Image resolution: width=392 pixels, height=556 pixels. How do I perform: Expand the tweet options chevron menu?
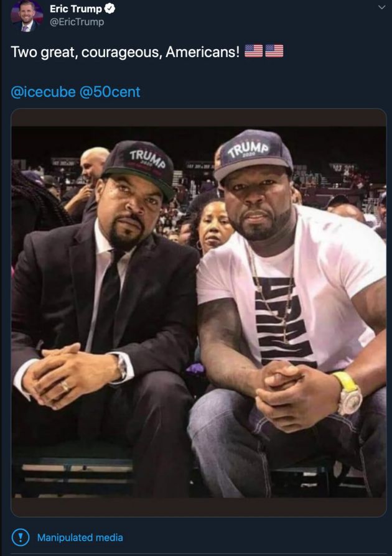pyautogui.click(x=381, y=7)
